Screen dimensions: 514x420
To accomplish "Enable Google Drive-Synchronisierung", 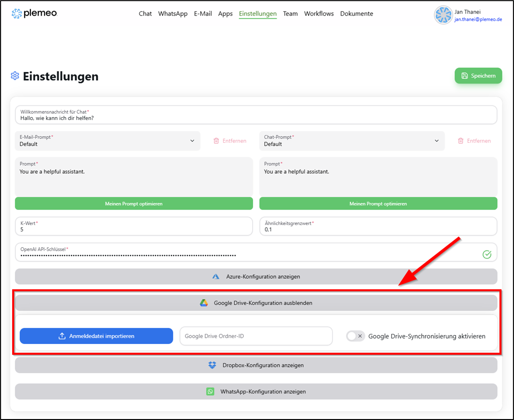I will coord(355,336).
